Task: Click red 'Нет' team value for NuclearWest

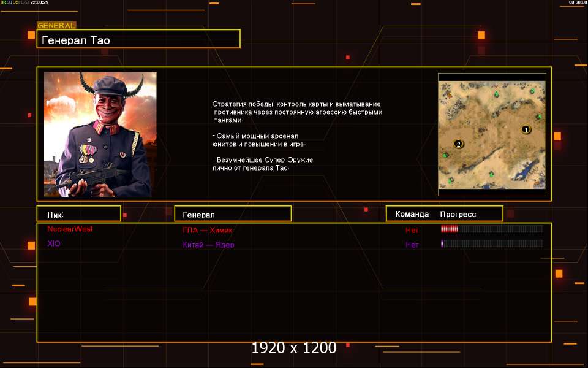Action: coord(412,230)
